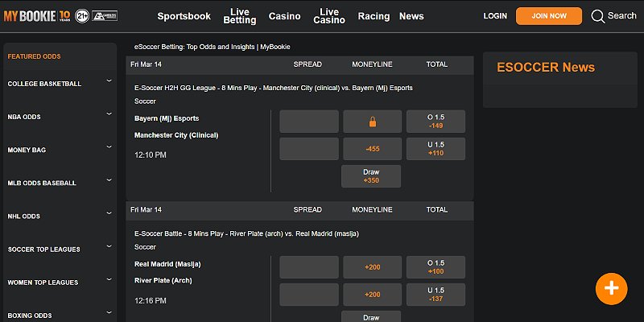Select Featured Odds in sidebar
The height and width of the screenshot is (322, 644).
coord(34,56)
